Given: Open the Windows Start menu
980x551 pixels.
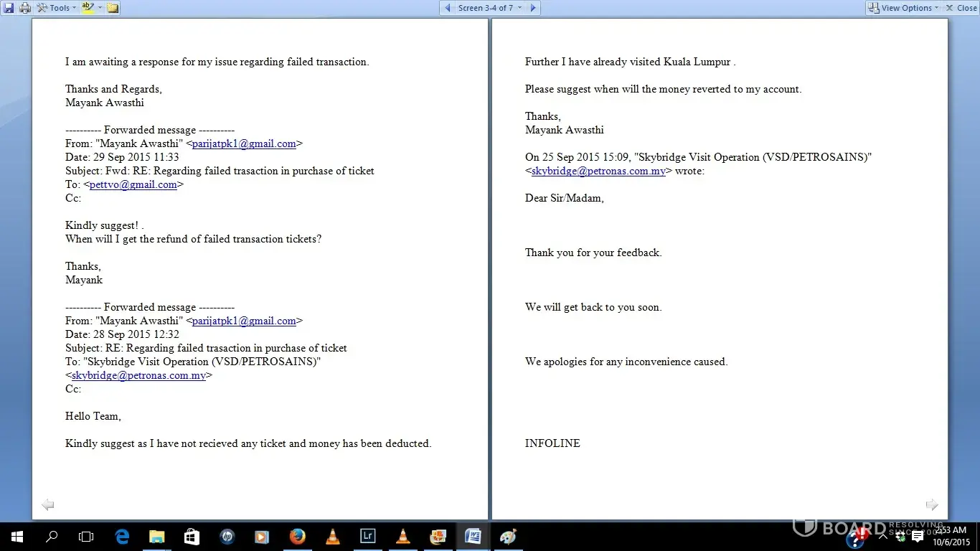Looking at the screenshot, I should pyautogui.click(x=17, y=537).
